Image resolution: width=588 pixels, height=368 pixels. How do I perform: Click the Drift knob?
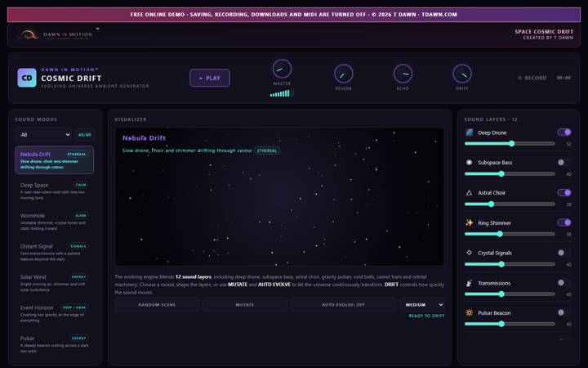[462, 74]
